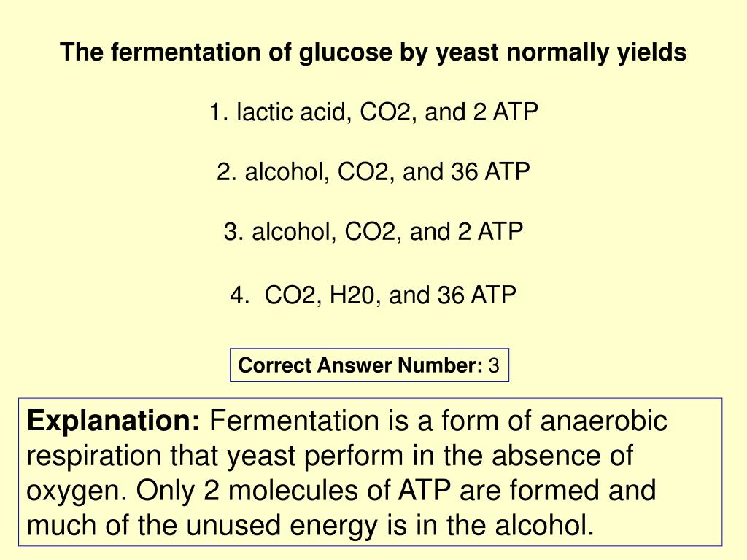Select answer 2: alcohol, CO2, and 36 ATP

[373, 172]
